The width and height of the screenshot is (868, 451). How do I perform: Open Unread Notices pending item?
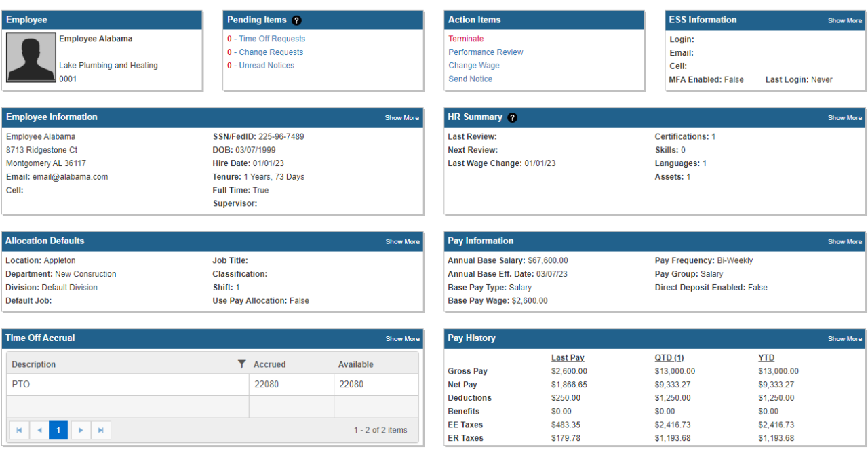tap(266, 66)
